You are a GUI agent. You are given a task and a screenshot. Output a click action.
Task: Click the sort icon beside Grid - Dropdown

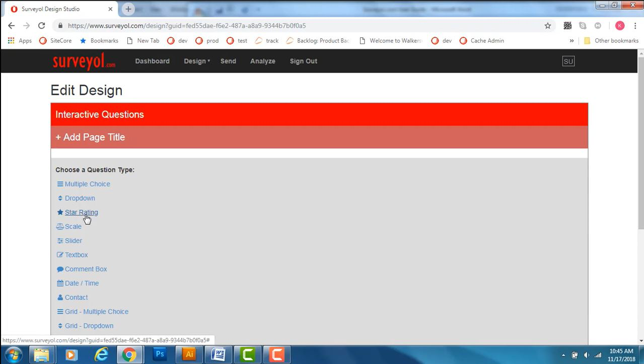tap(60, 326)
